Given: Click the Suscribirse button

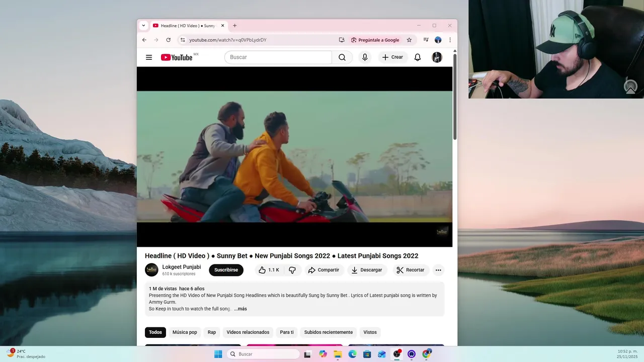Looking at the screenshot, I should 226,270.
